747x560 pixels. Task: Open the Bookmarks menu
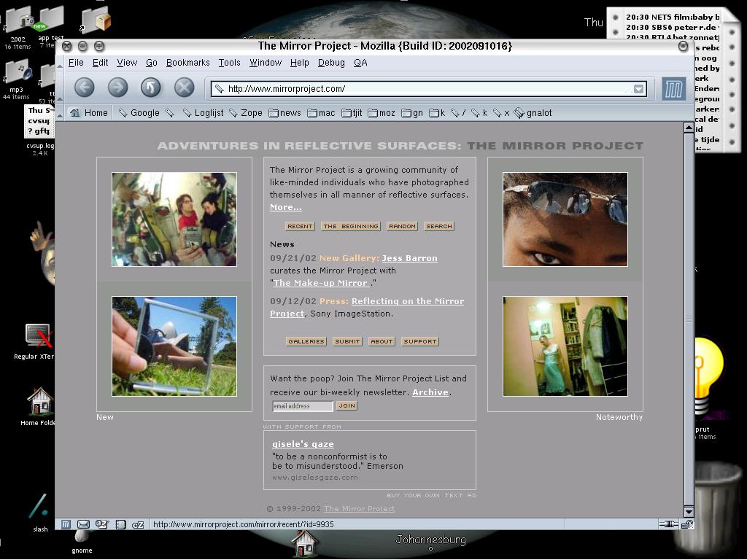click(187, 63)
